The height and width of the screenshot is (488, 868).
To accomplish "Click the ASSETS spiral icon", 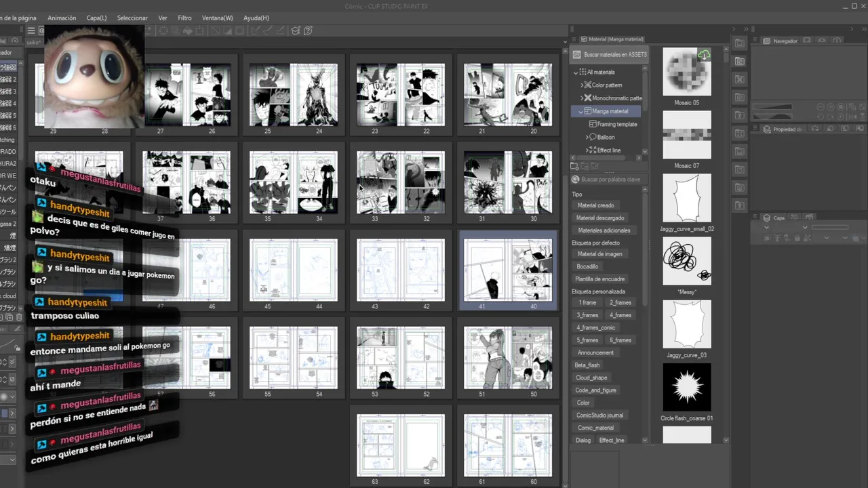I will coord(577,54).
